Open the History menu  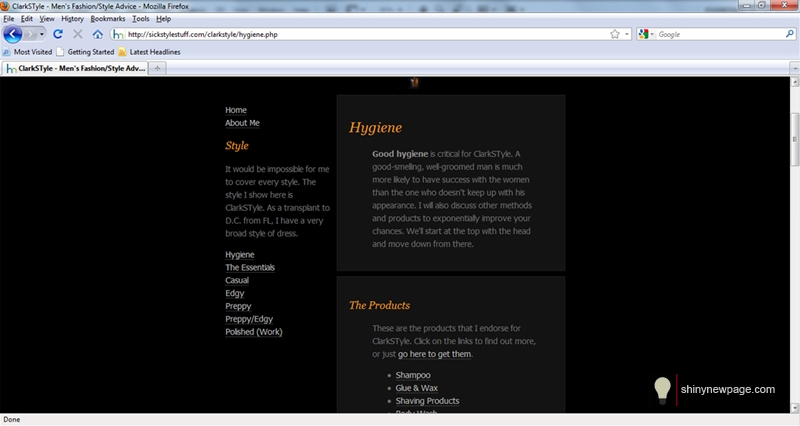[72, 19]
